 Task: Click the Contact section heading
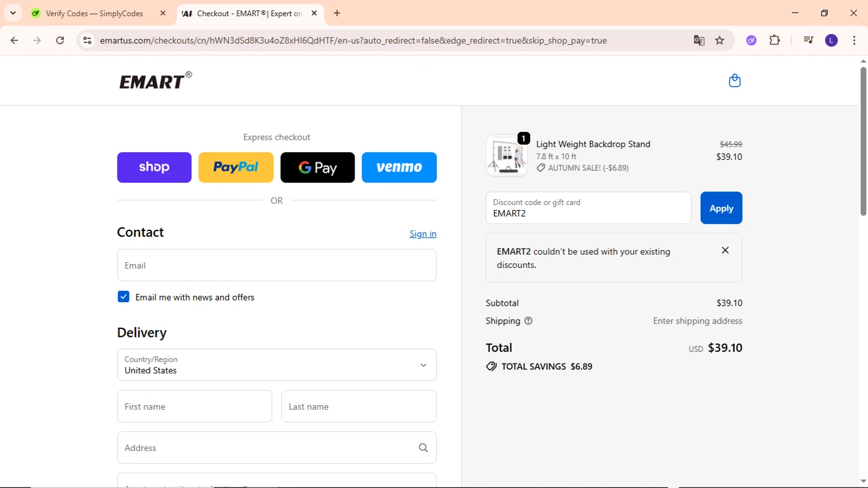[x=141, y=232]
